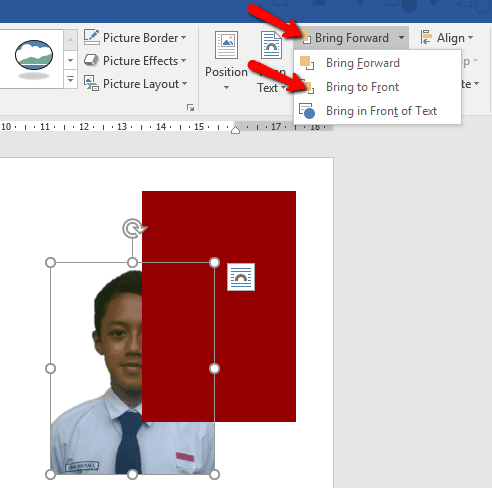The width and height of the screenshot is (492, 488).
Task: Choose Bring Forward from the menu
Action: [377, 63]
